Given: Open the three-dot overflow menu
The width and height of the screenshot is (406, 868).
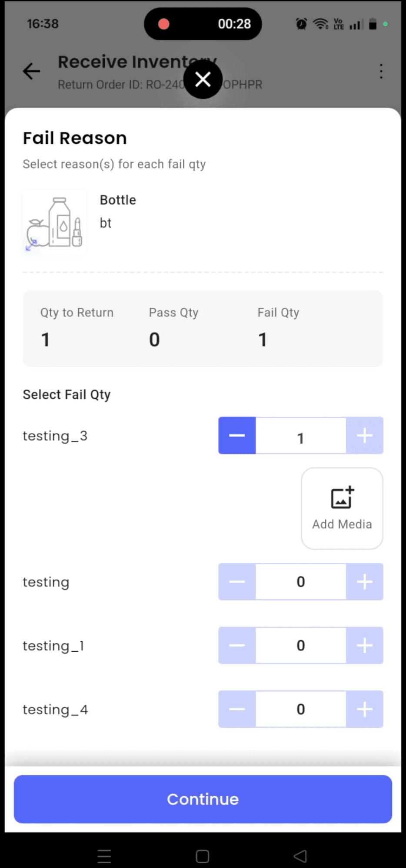Looking at the screenshot, I should 381,71.
